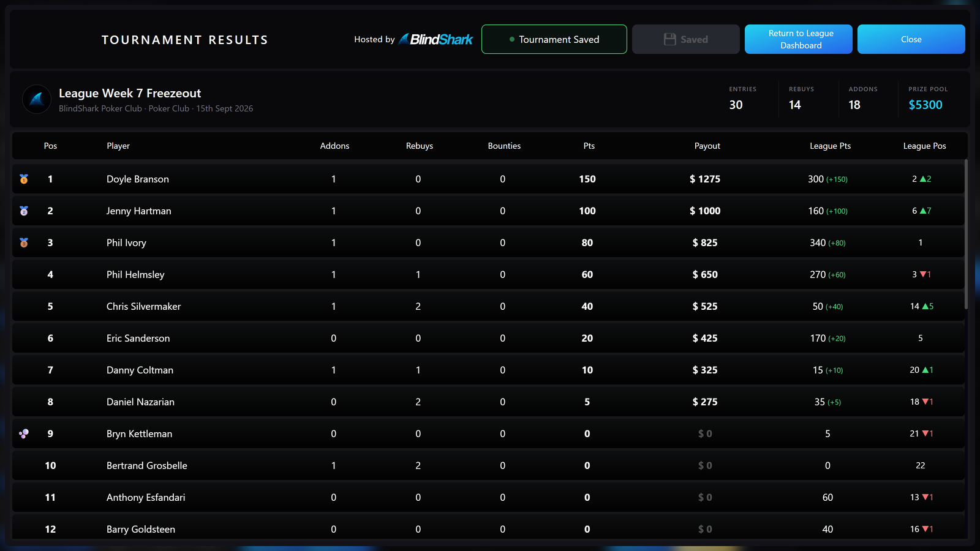Image resolution: width=980 pixels, height=551 pixels.
Task: Select player name Danny Coltman
Action: tap(140, 370)
